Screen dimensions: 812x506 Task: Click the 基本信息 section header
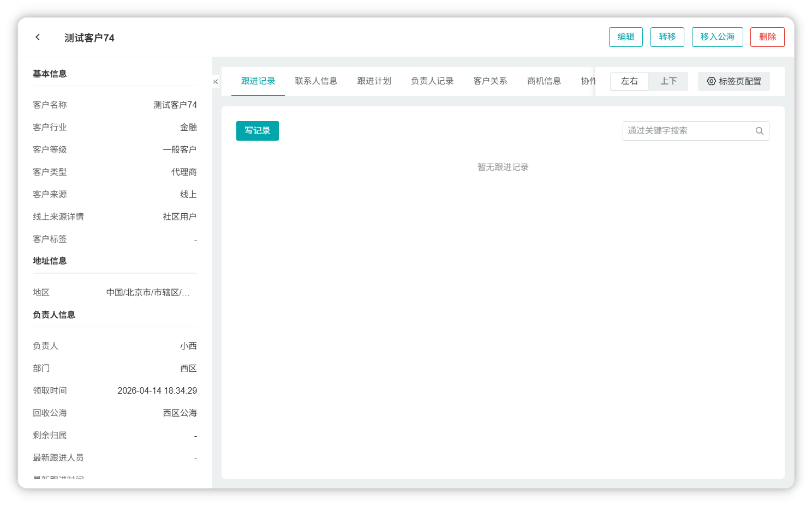click(x=50, y=74)
